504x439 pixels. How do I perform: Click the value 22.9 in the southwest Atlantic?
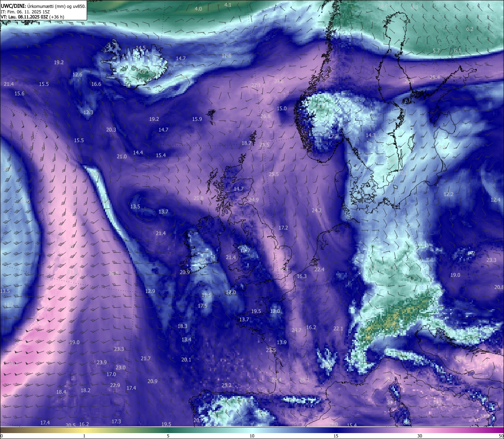click(115, 385)
